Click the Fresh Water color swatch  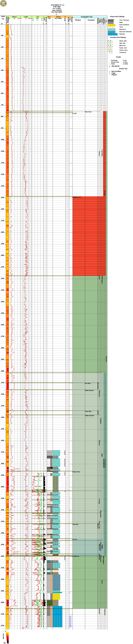click(x=110, y=60)
